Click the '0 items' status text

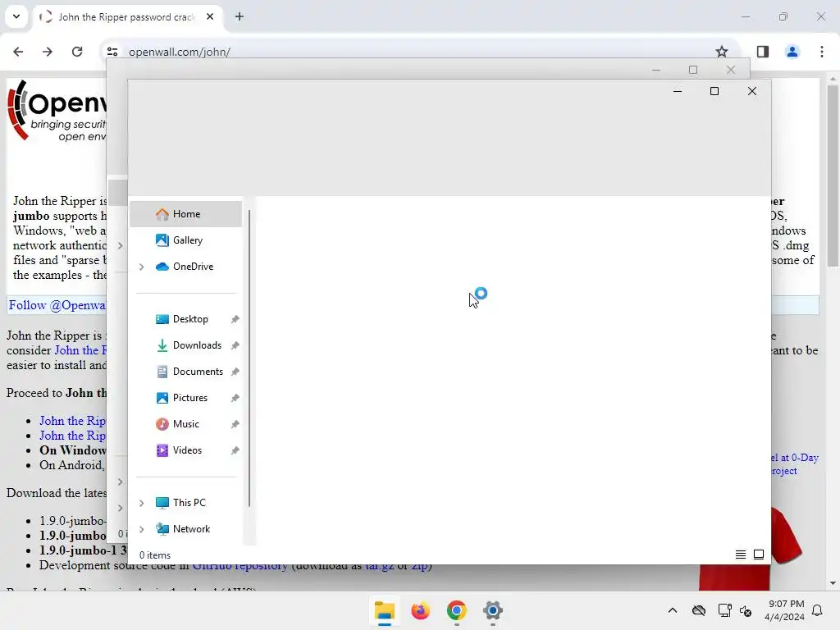(x=155, y=555)
